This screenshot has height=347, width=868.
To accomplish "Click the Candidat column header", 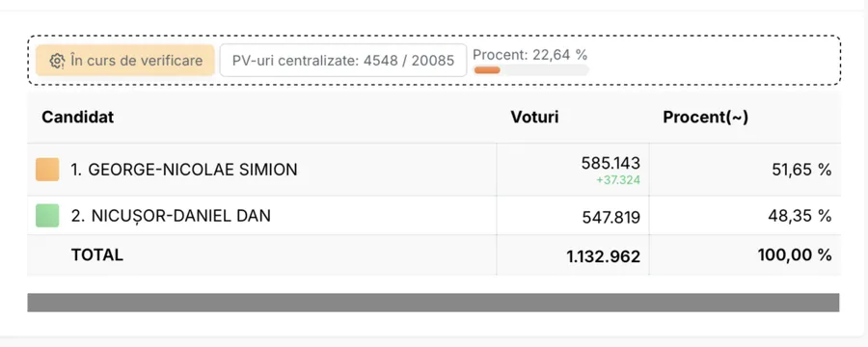I will click(77, 118).
